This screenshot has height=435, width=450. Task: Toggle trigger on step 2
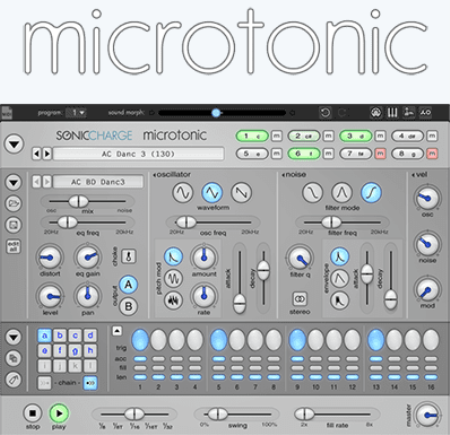tap(158, 340)
